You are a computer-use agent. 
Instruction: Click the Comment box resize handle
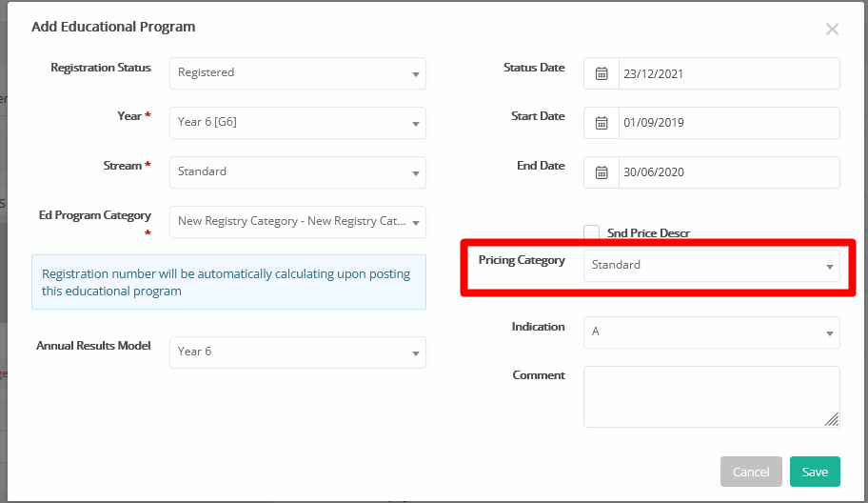[x=832, y=419]
